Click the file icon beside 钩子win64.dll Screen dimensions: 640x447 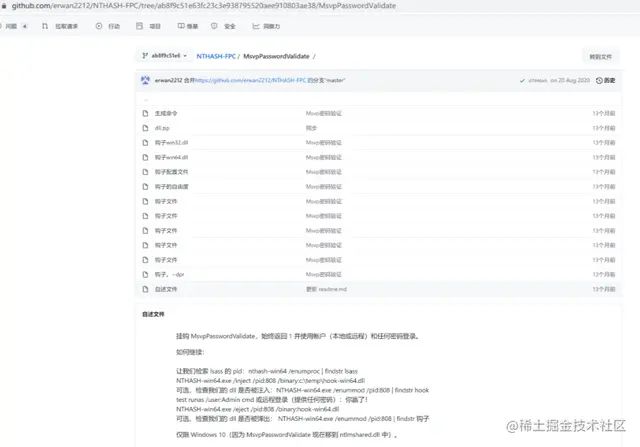[145, 158]
